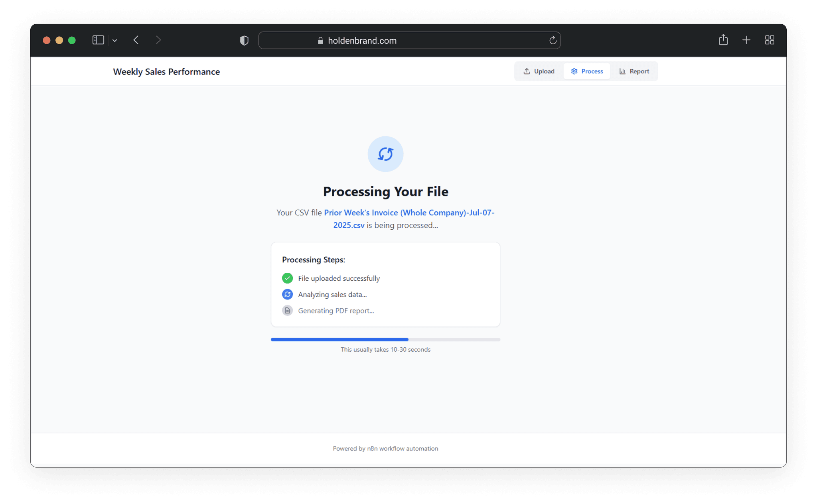Switch to the Upload tab
Screen dimensions: 817x504
[539, 71]
